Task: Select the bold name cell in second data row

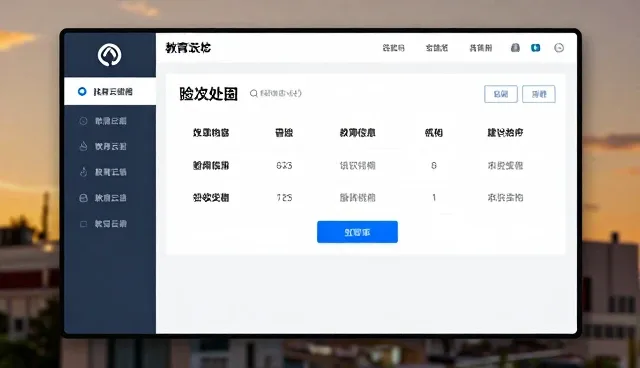Action: click(x=211, y=198)
